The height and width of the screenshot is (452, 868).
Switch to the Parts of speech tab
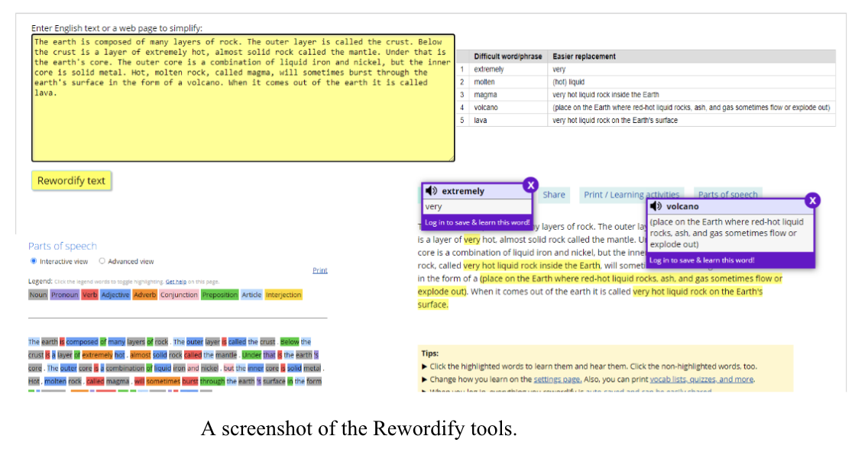(727, 195)
